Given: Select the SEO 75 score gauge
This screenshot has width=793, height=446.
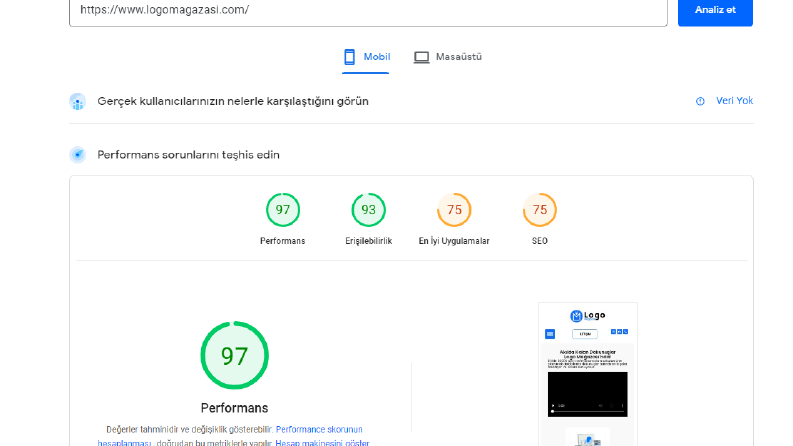Looking at the screenshot, I should point(540,210).
